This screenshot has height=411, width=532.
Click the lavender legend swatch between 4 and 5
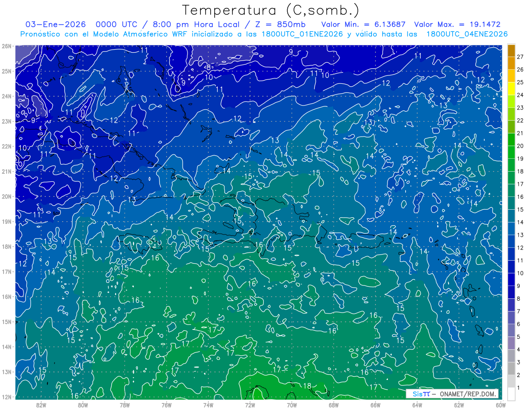[511, 343]
